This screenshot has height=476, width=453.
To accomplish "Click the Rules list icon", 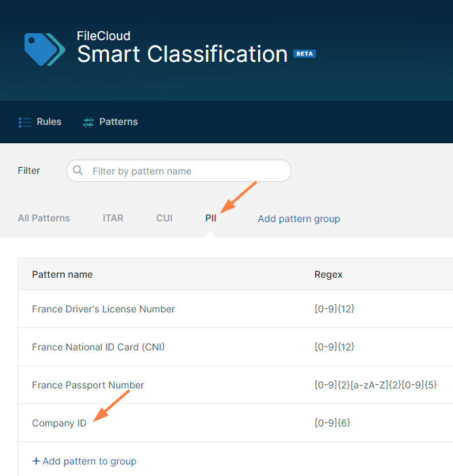I will click(25, 122).
